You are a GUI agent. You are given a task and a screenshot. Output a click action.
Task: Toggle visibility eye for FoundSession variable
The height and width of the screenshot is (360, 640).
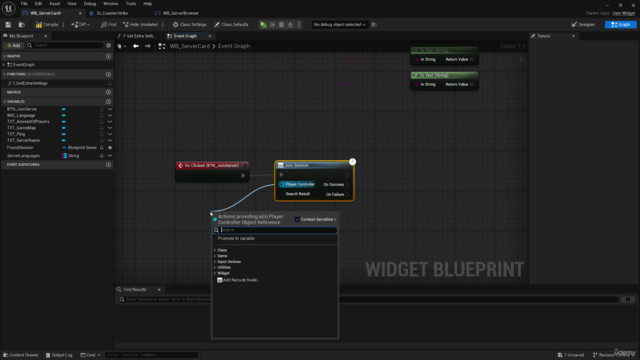(110, 147)
